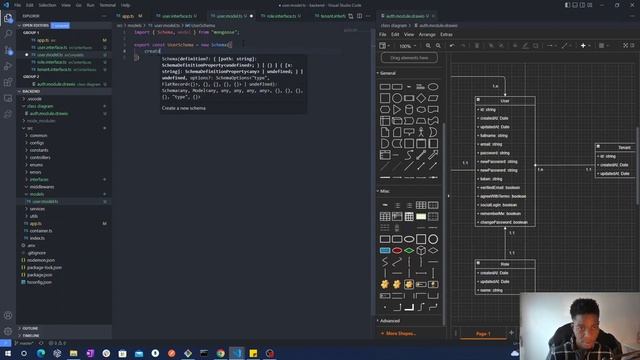Open Source Control view in activity bar
This screenshot has width=640, height=360.
pos(8,50)
